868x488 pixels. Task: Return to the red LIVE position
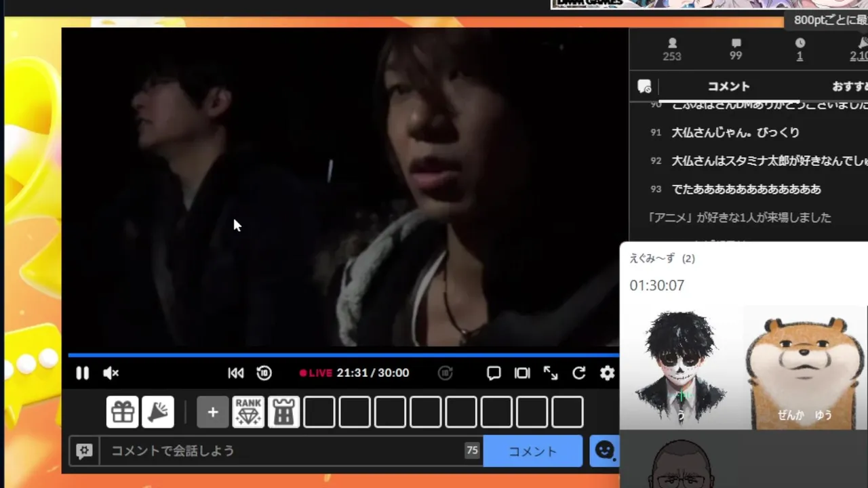click(x=316, y=373)
